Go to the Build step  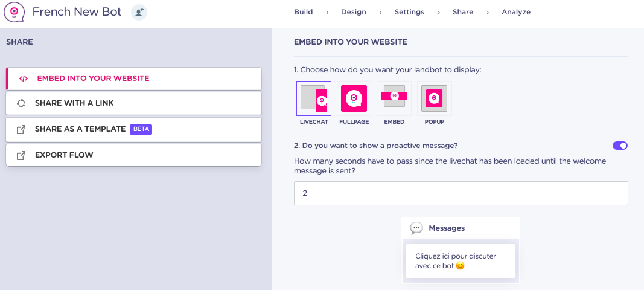[x=304, y=12]
